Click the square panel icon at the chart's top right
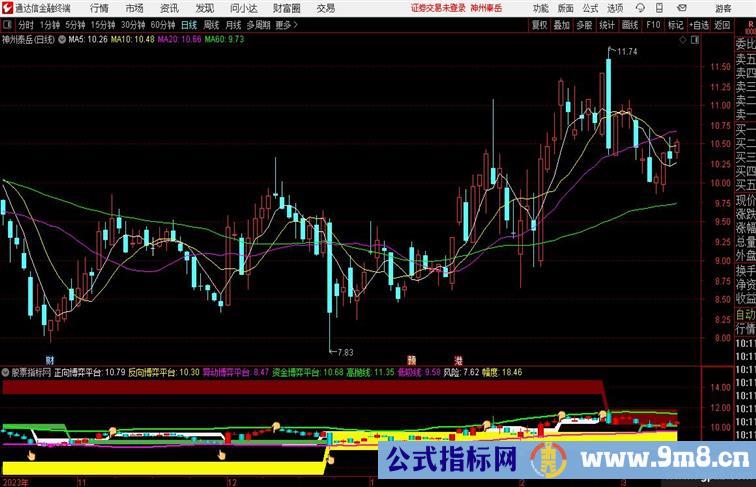The height and width of the screenshot is (487, 756). 696,40
